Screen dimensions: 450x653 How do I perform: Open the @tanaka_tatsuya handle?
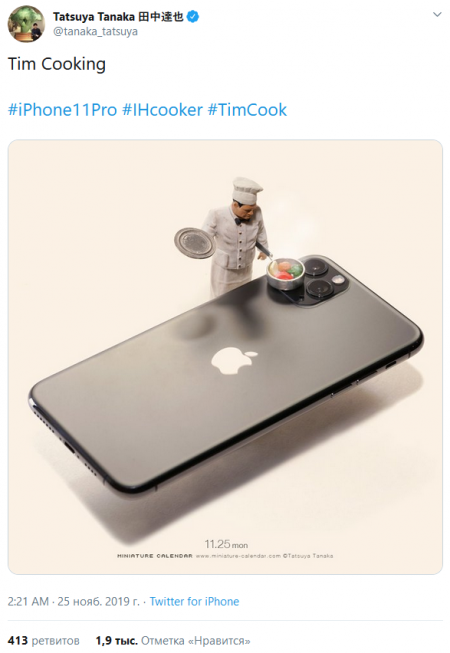click(95, 32)
